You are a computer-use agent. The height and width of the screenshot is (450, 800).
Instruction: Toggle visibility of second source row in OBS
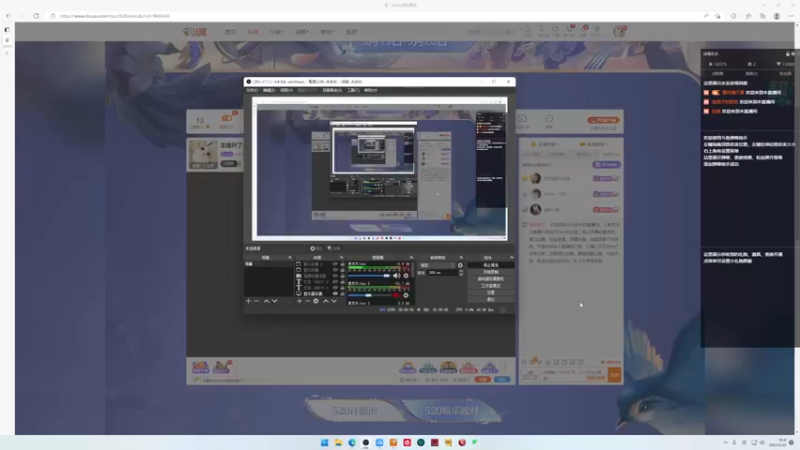coord(335,270)
